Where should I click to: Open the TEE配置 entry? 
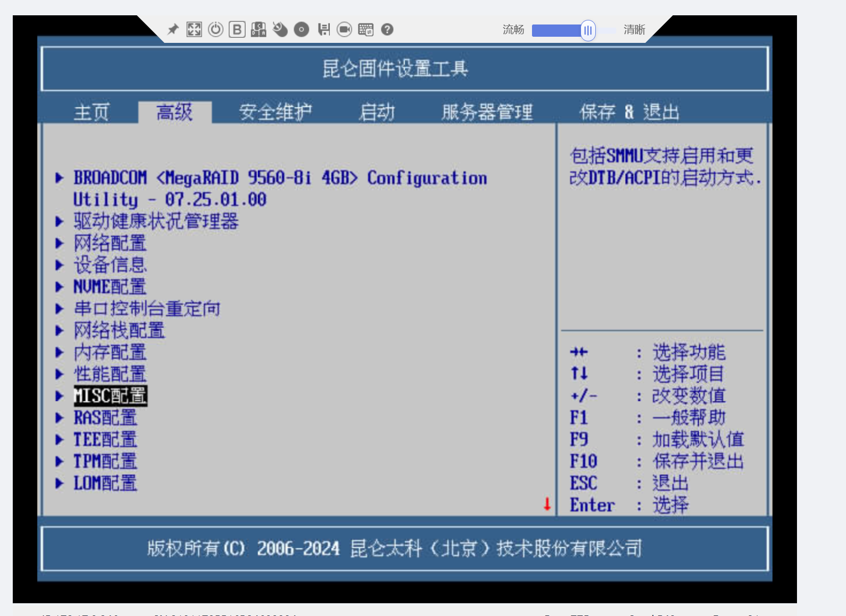[x=106, y=440]
